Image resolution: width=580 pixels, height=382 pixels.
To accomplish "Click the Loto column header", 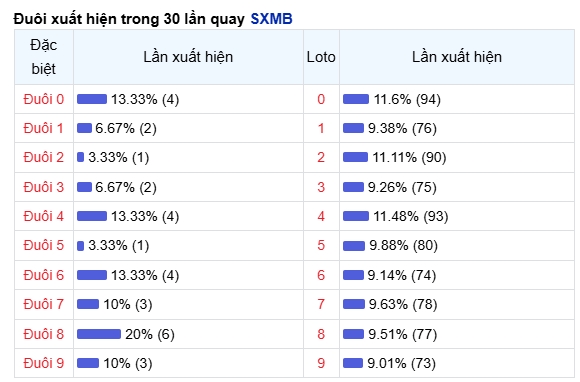I will [x=321, y=57].
